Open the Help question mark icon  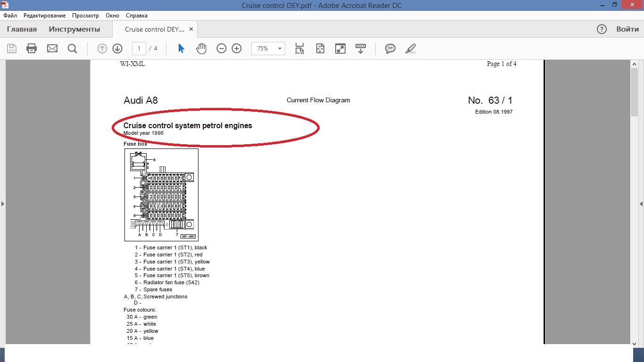(602, 29)
